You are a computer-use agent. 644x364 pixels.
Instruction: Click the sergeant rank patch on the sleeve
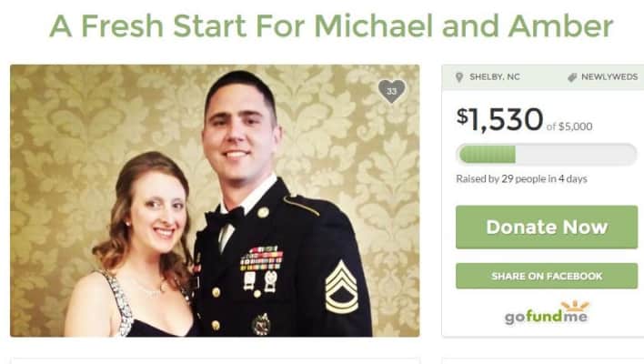coord(341,287)
